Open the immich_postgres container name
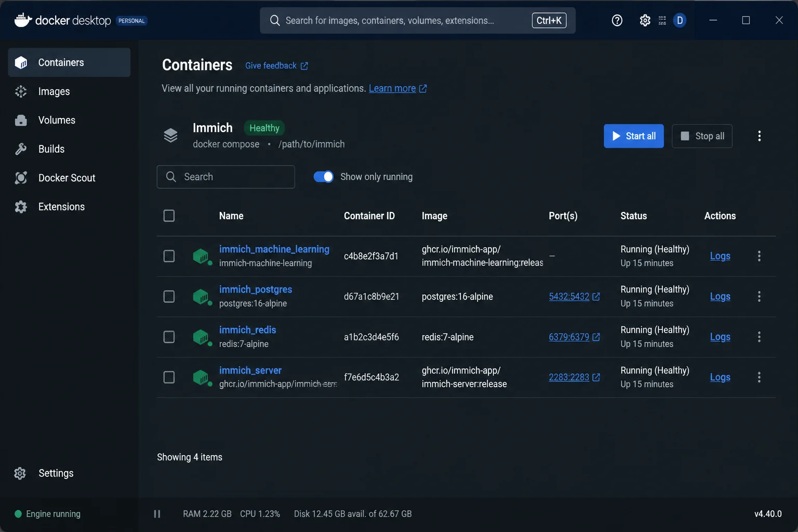Viewport: 798px width, 532px height. (256, 289)
